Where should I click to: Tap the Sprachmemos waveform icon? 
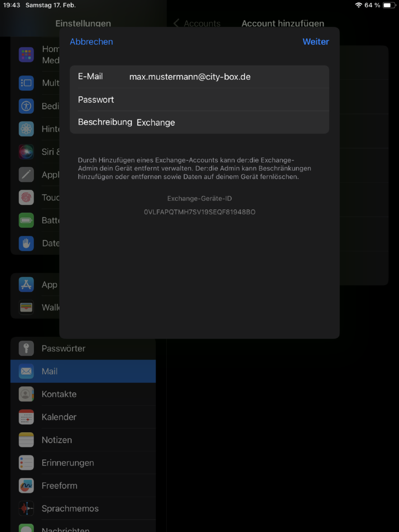click(26, 509)
